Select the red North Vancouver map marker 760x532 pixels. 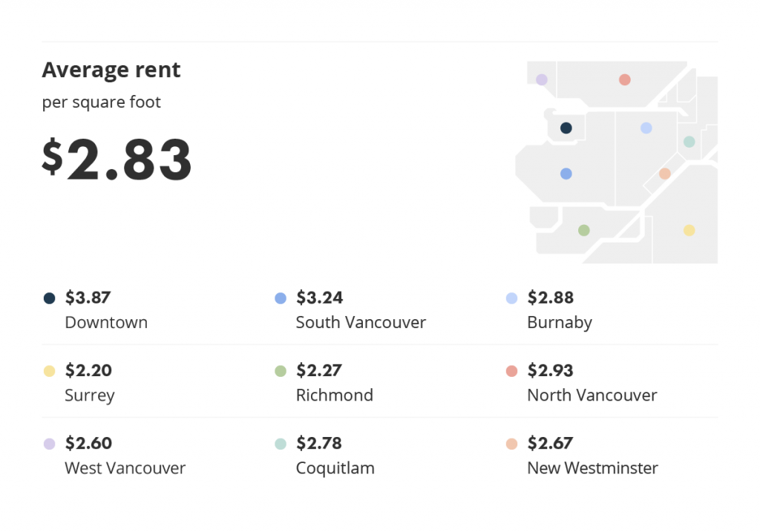pyautogui.click(x=625, y=79)
